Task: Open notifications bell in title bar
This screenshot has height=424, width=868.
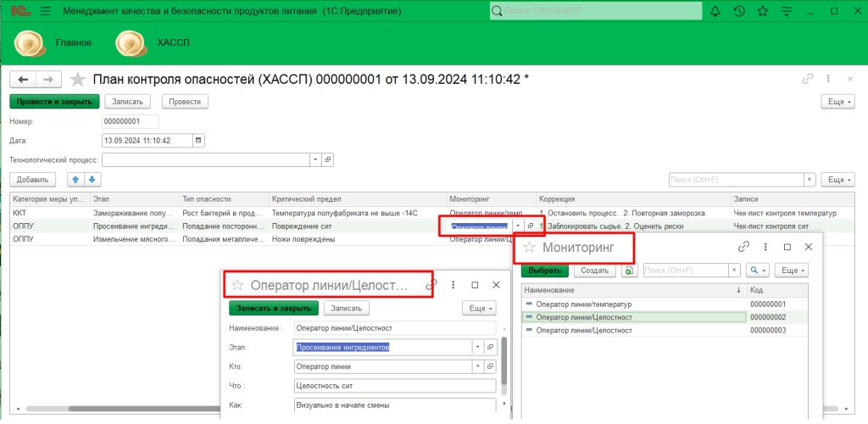Action: (x=716, y=12)
